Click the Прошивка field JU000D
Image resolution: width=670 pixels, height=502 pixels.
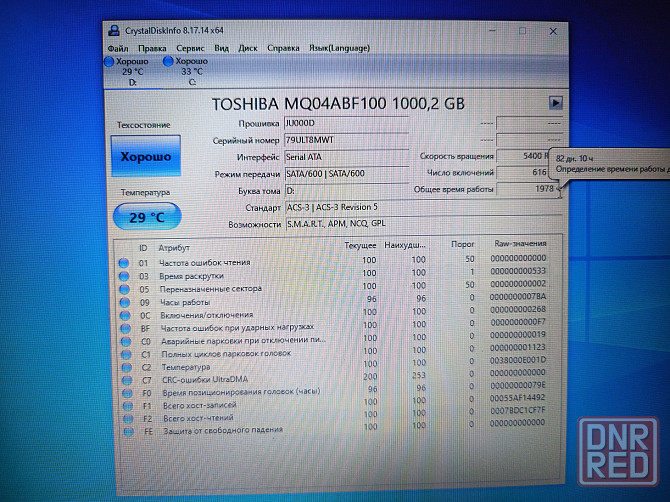click(x=347, y=123)
